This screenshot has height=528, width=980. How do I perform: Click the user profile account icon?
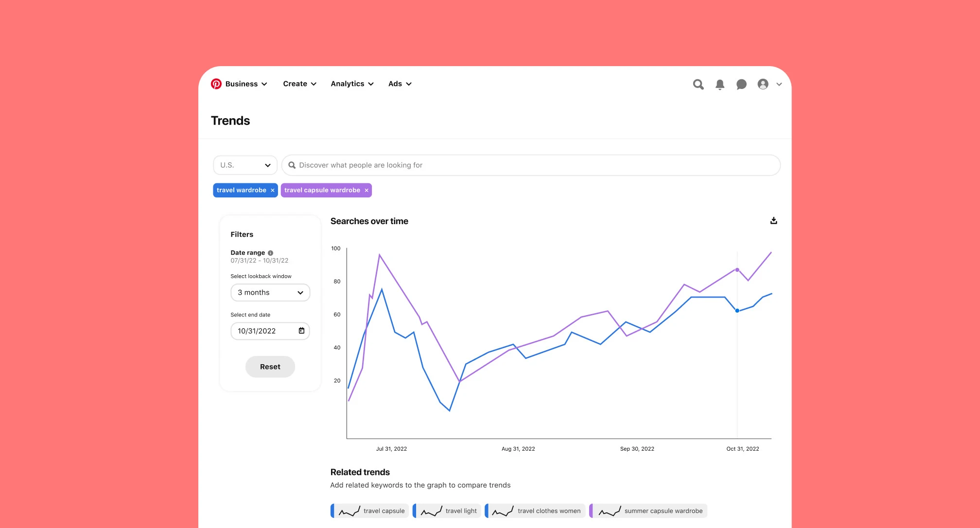point(763,83)
